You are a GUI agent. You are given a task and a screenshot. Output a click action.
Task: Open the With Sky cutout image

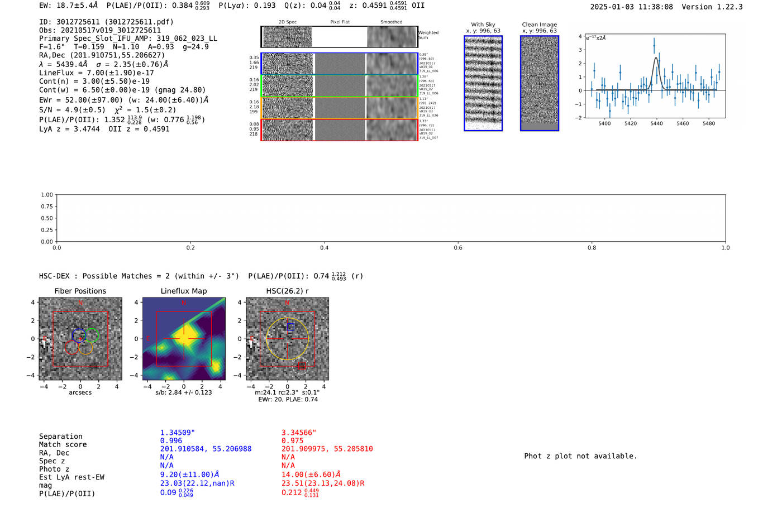(x=483, y=84)
